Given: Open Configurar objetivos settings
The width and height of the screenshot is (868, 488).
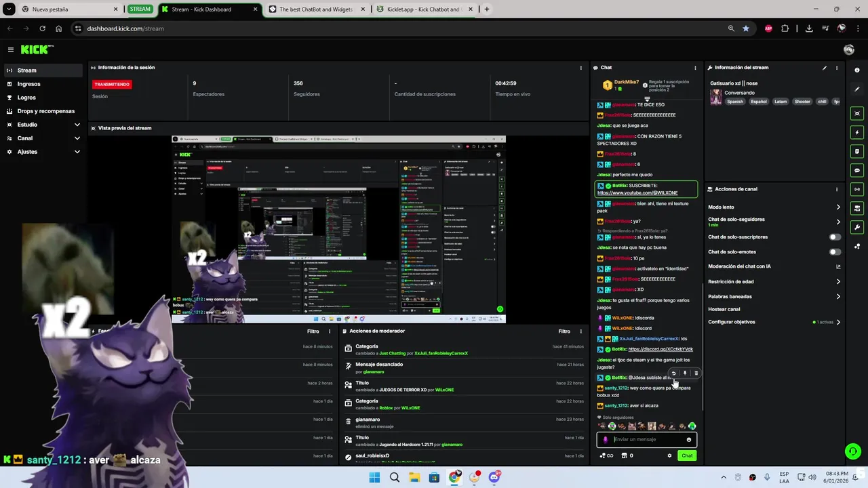Looking at the screenshot, I should [774, 322].
